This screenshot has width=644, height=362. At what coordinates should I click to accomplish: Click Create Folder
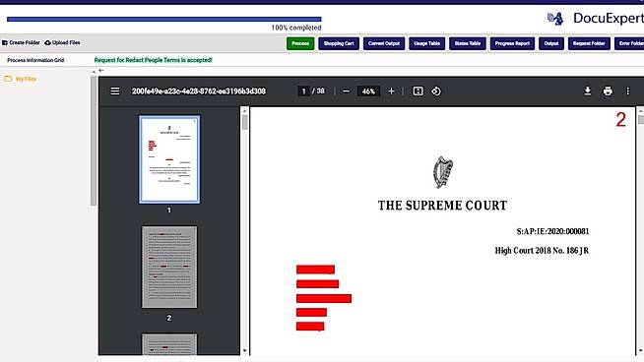coord(21,42)
